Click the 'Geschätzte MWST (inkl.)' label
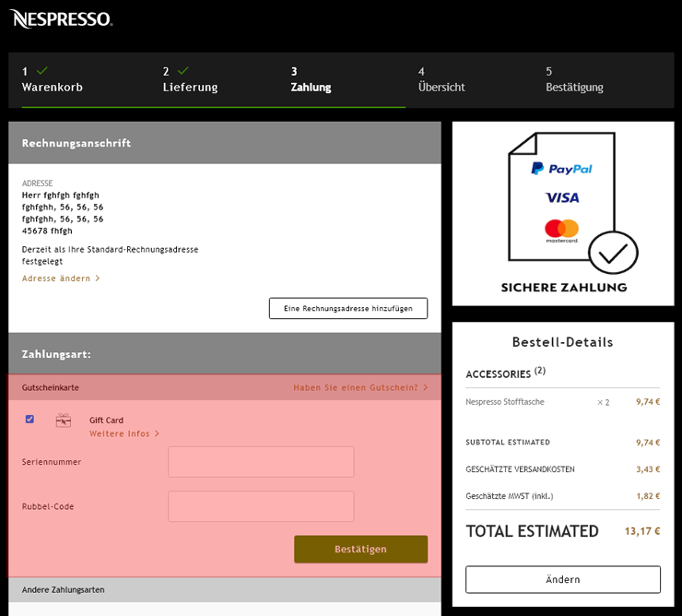 pyautogui.click(x=510, y=496)
